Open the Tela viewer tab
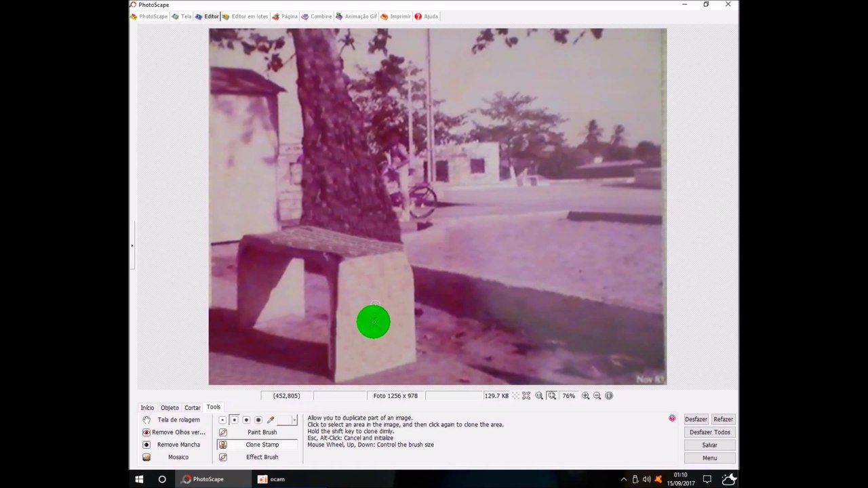This screenshot has width=868, height=488. click(182, 16)
